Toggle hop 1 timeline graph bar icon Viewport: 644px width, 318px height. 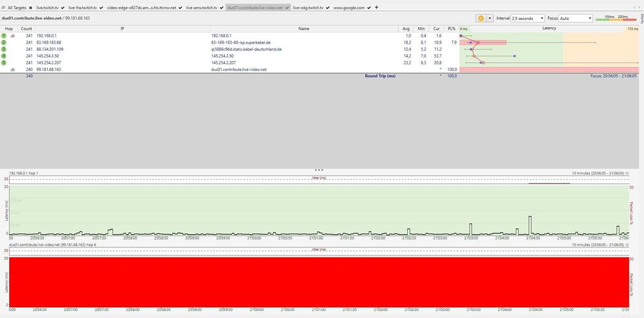click(x=13, y=35)
